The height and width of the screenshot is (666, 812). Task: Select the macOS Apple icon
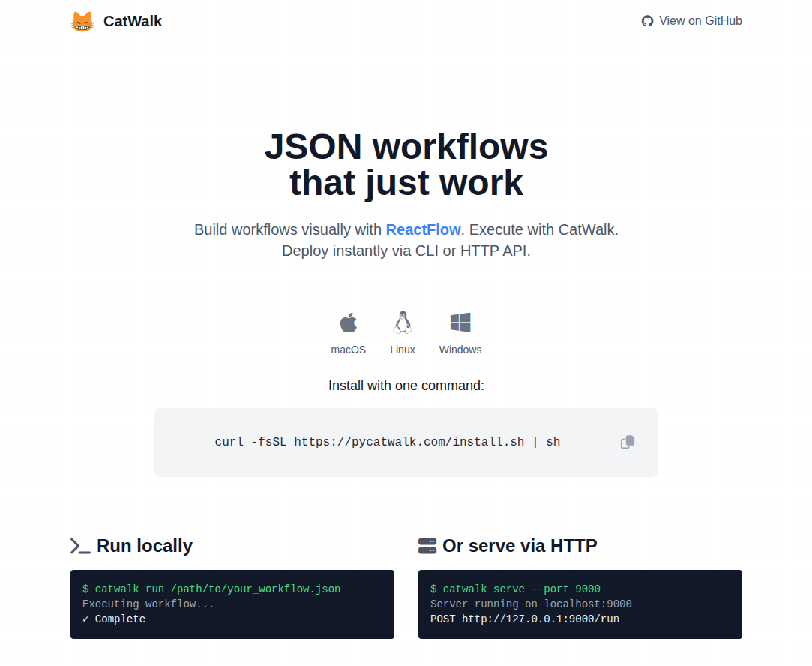349,322
